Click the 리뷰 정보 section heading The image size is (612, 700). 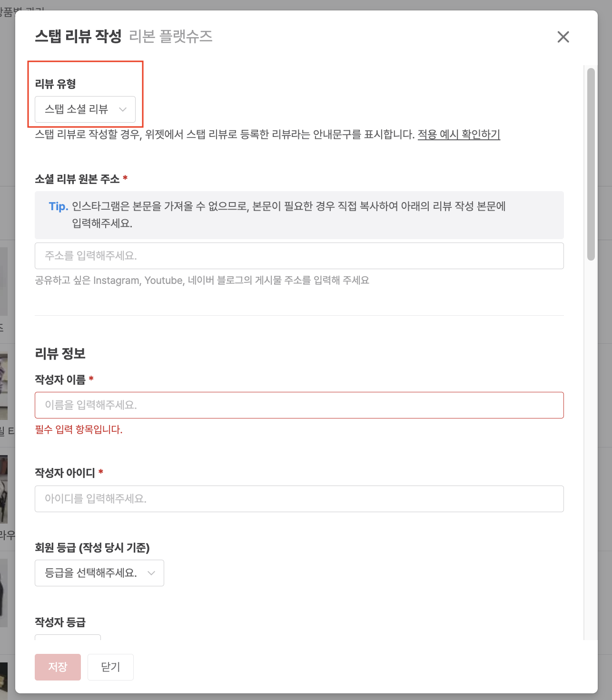60,353
